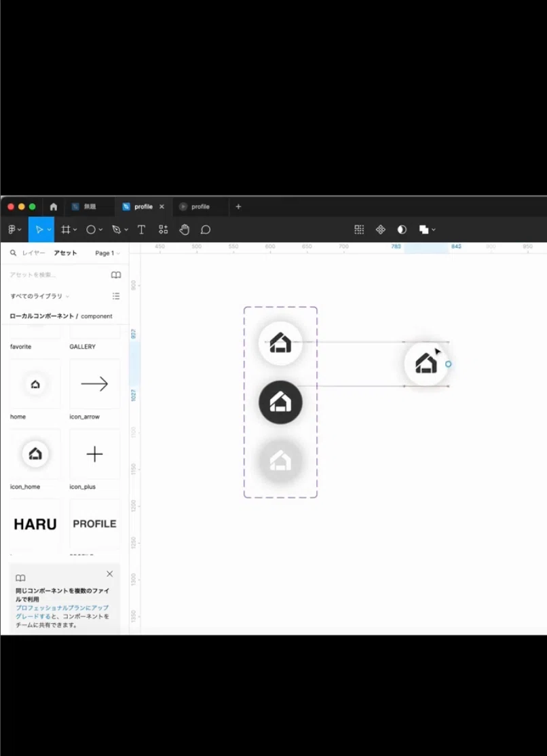The height and width of the screenshot is (756, 547).
Task: Open the team library book icon
Action: pyautogui.click(x=116, y=275)
